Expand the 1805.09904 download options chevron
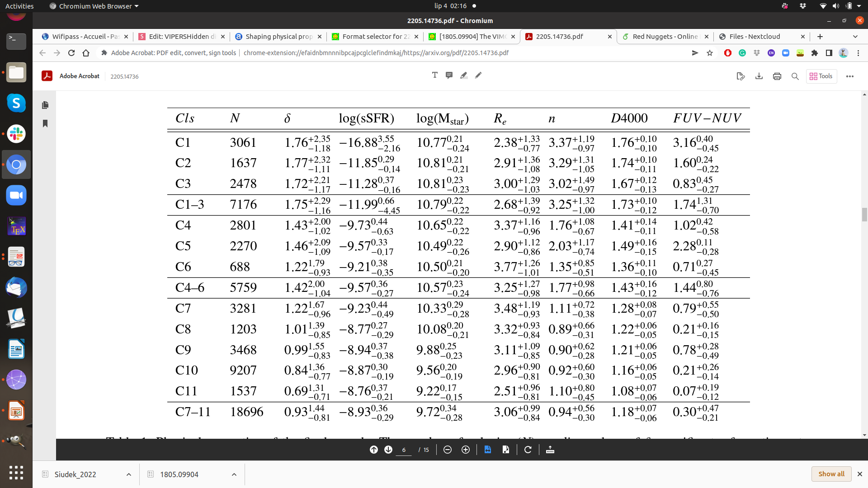Screen dimensions: 868x488 234,474
